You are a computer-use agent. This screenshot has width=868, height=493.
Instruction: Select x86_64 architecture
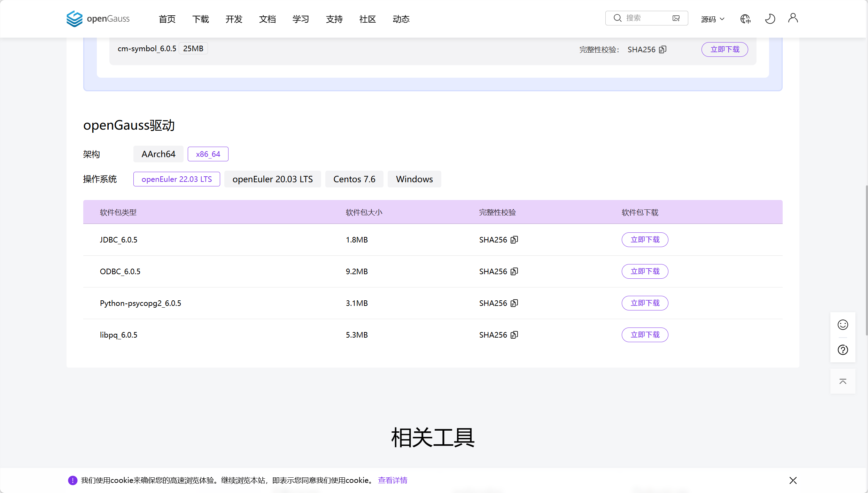coord(208,154)
